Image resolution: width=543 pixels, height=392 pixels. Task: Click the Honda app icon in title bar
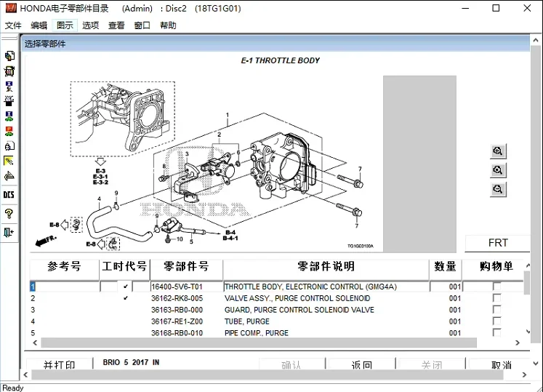click(x=11, y=8)
